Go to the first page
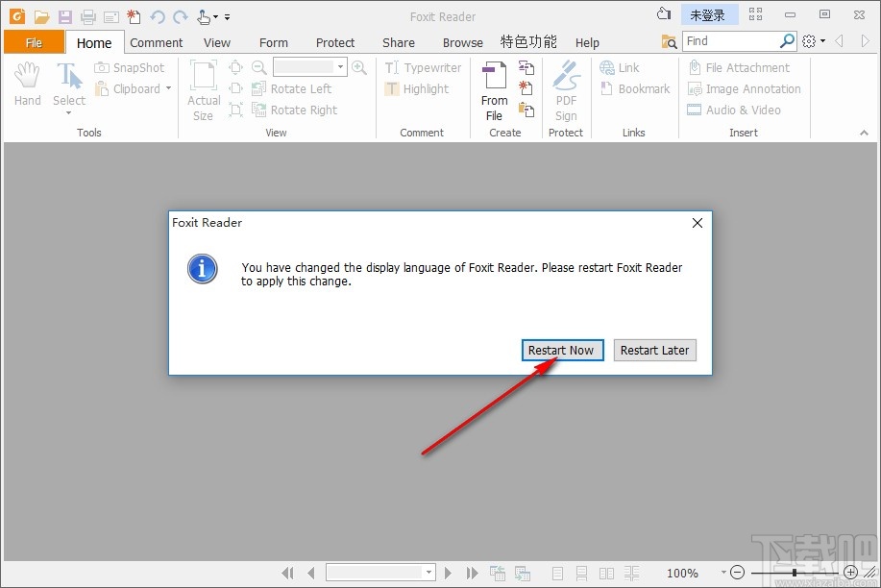Image resolution: width=881 pixels, height=588 pixels. 287,573
